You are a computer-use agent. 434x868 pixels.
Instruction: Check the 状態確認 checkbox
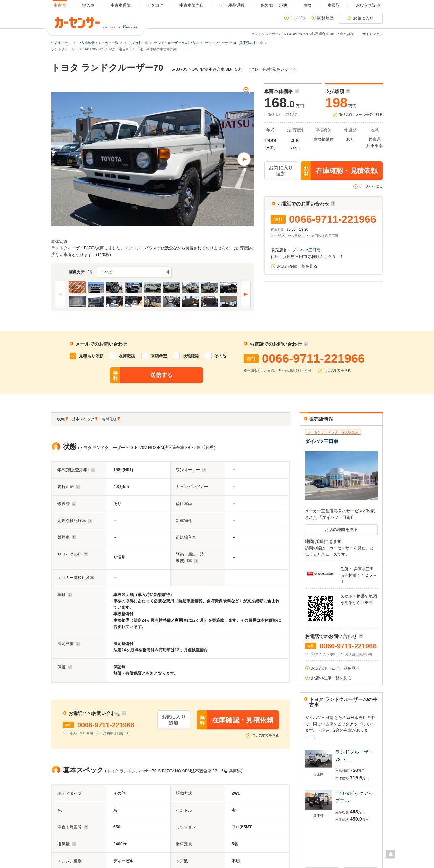(x=176, y=356)
